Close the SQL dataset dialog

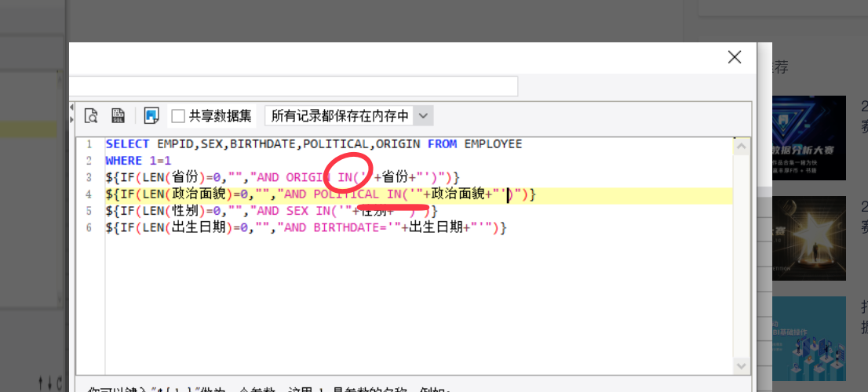pos(734,57)
